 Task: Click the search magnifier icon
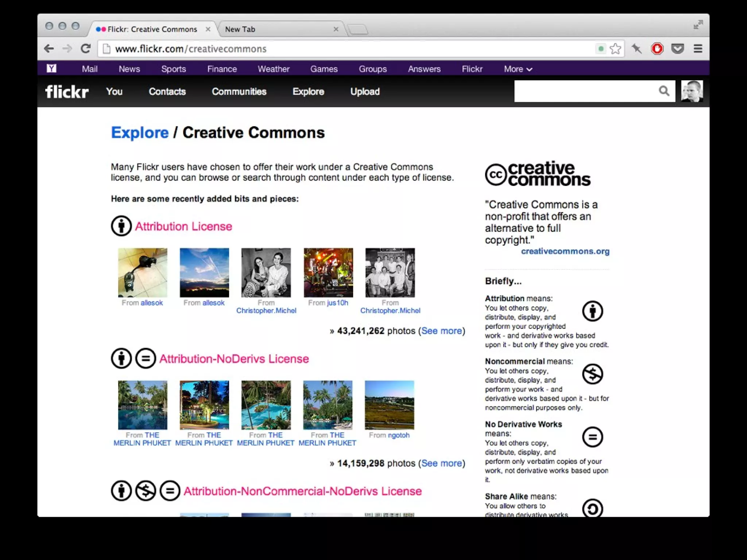click(x=664, y=91)
